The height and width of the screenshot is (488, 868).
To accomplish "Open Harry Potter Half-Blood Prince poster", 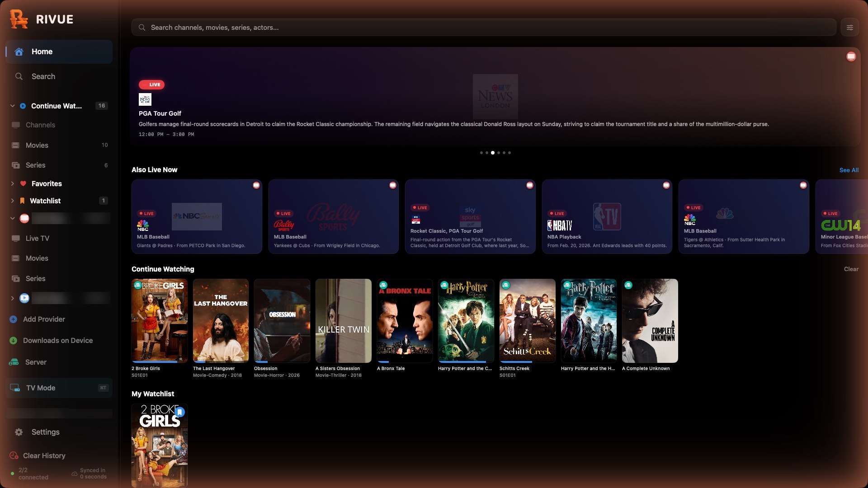I will (589, 321).
